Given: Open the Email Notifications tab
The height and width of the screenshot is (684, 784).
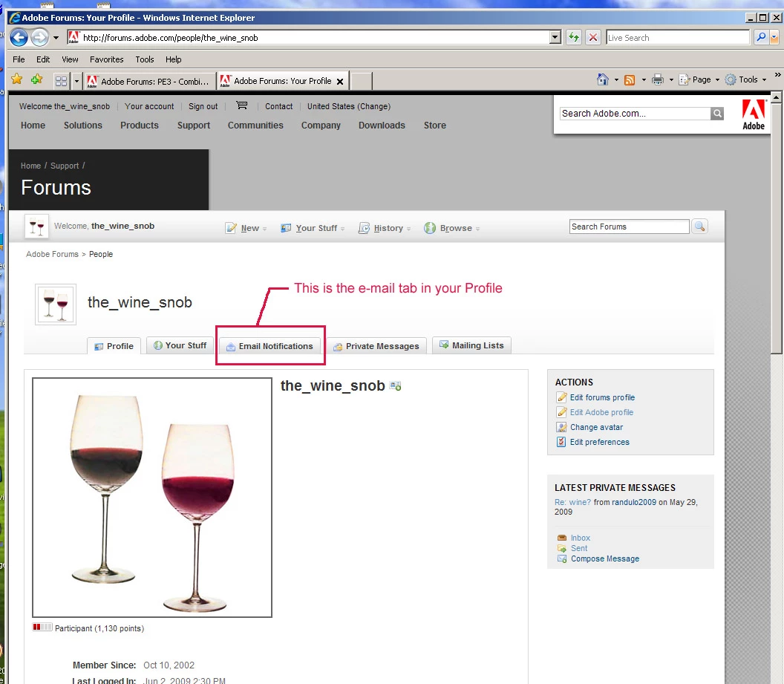Looking at the screenshot, I should coord(269,346).
